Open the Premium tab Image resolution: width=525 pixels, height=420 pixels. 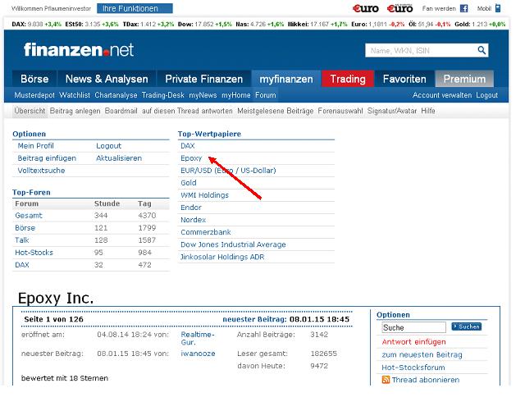point(464,79)
